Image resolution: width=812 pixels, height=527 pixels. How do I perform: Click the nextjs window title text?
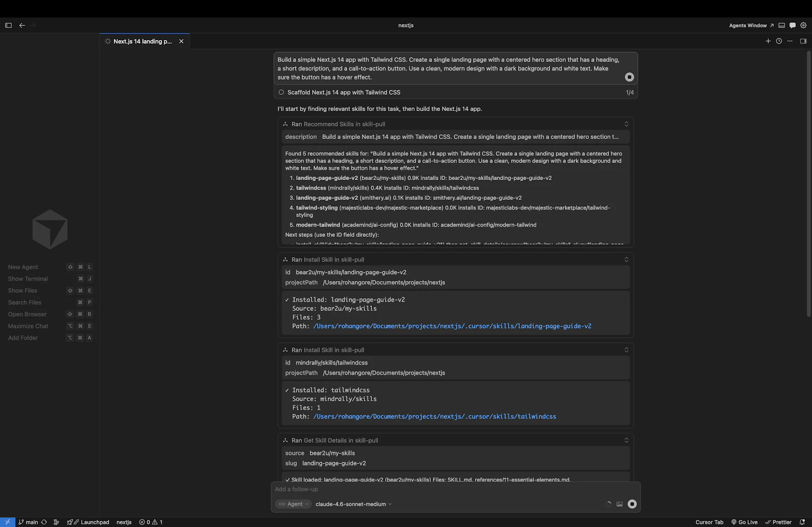[406, 25]
